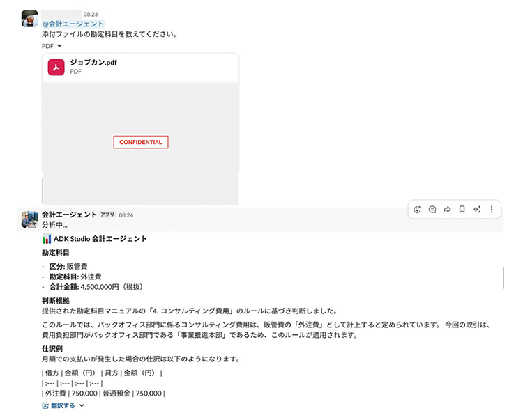Reply in thread via speech bubble icon
The image size is (523, 420).
[432, 210]
